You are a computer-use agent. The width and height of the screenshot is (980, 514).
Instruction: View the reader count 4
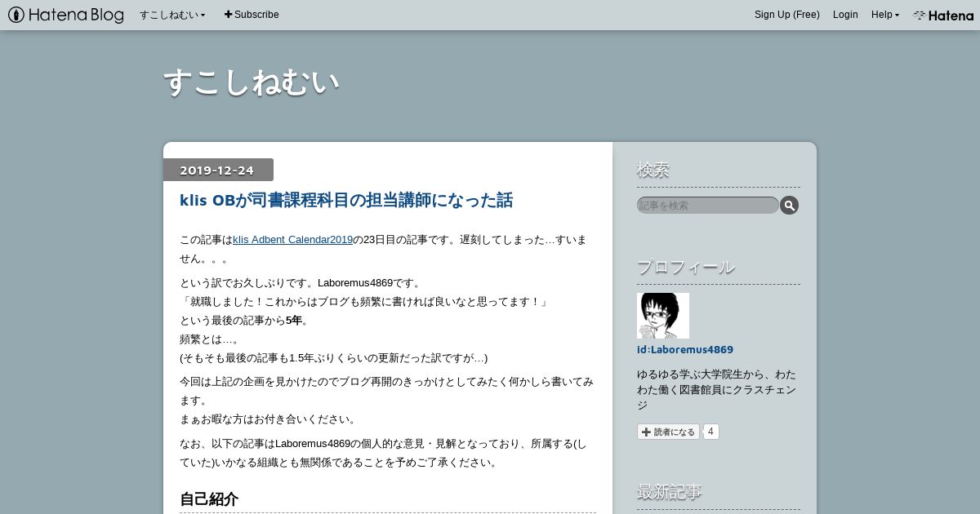710,432
